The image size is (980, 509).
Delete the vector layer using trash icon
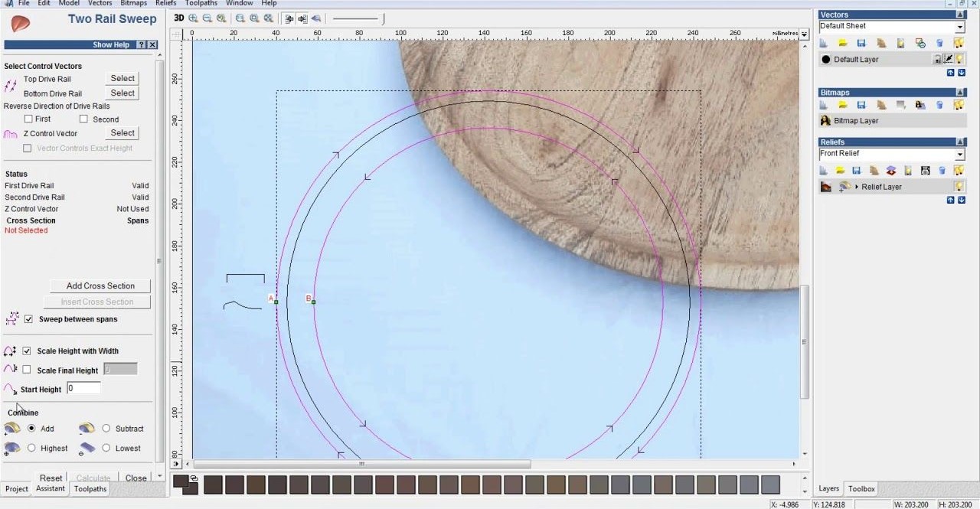point(939,44)
